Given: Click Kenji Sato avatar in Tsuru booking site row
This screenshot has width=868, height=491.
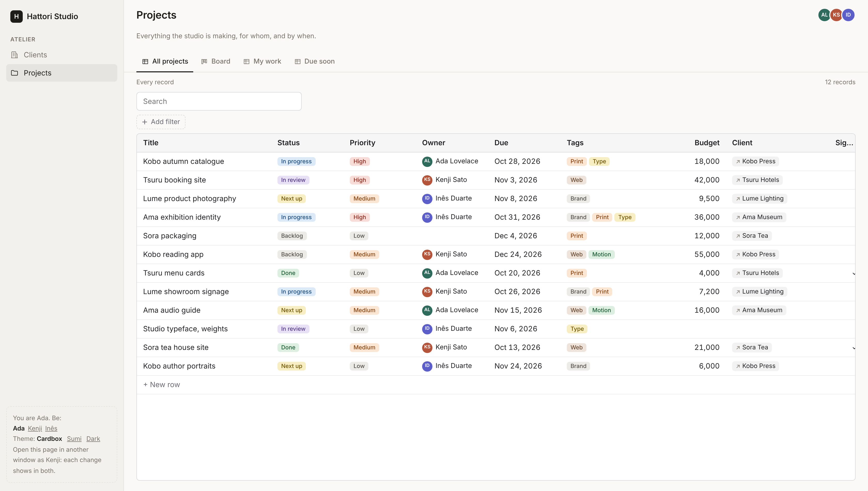Looking at the screenshot, I should pyautogui.click(x=427, y=180).
